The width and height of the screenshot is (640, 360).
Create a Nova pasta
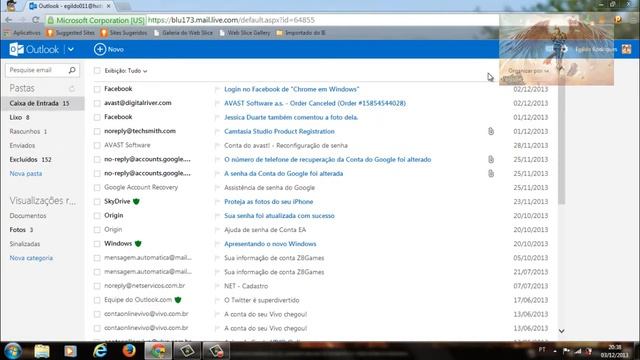[x=26, y=173]
